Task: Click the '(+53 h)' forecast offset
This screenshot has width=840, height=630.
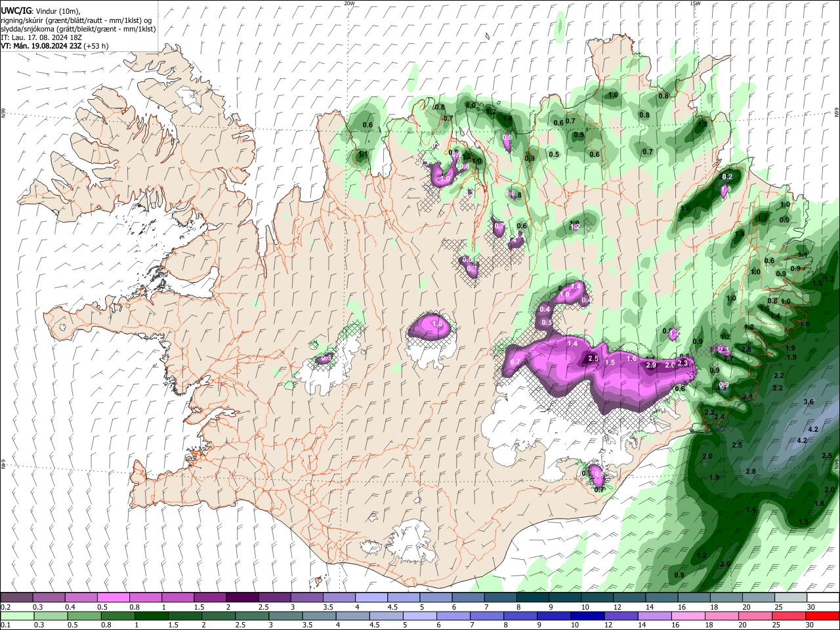Action: 96,46
